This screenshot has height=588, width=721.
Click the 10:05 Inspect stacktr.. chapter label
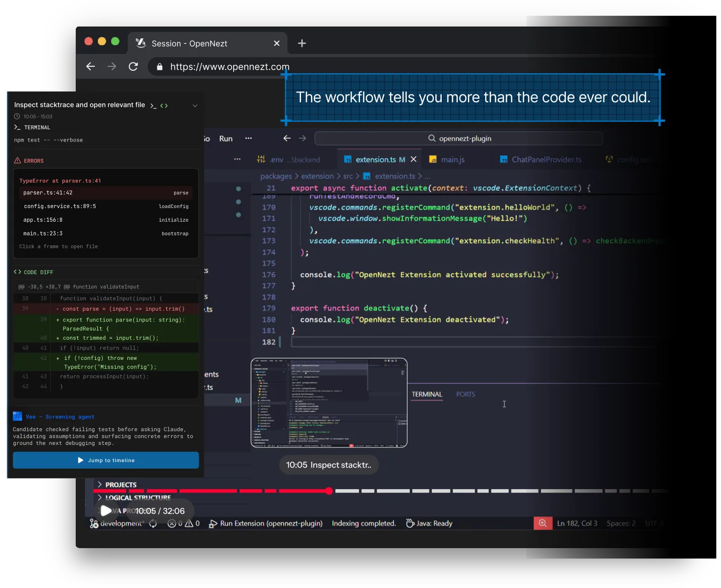click(329, 465)
